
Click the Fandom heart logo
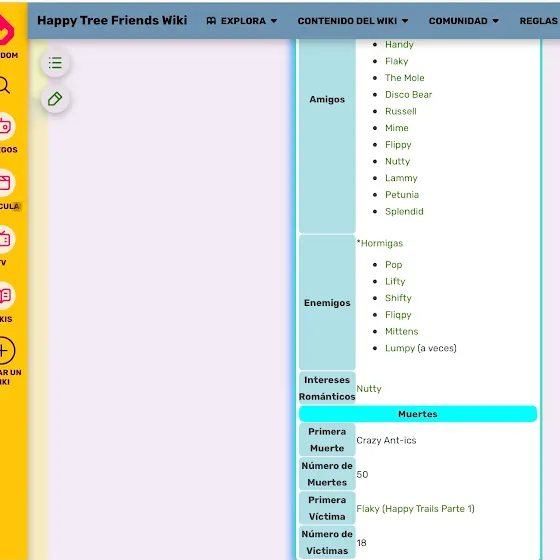click(6, 31)
